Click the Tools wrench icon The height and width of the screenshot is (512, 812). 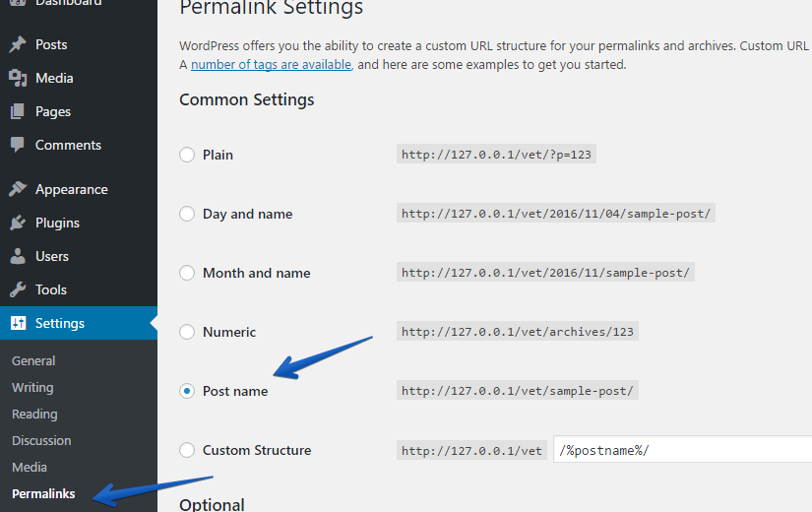point(18,289)
